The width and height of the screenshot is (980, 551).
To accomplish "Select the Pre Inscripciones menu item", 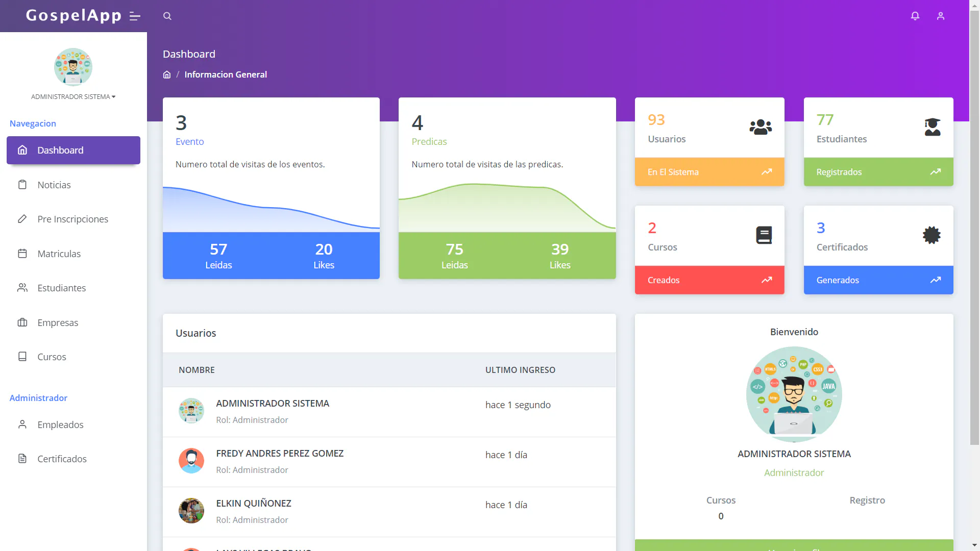I will [72, 219].
